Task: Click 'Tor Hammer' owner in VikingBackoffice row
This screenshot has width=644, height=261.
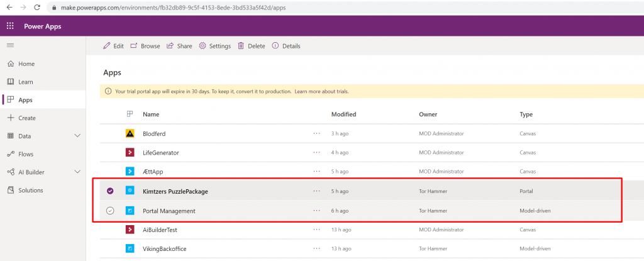Action: [x=433, y=248]
